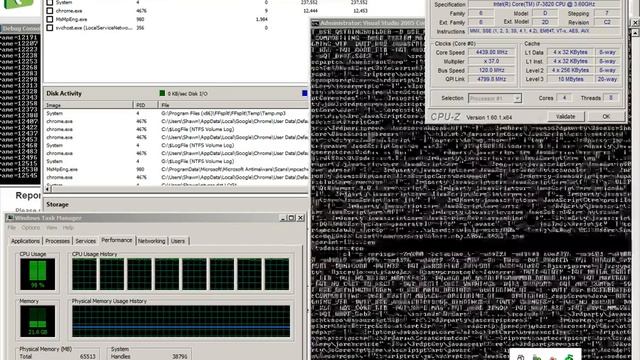Screen dimensions: 640x360
Task: Click the Instructions field in CPU-Z
Action: click(544, 31)
